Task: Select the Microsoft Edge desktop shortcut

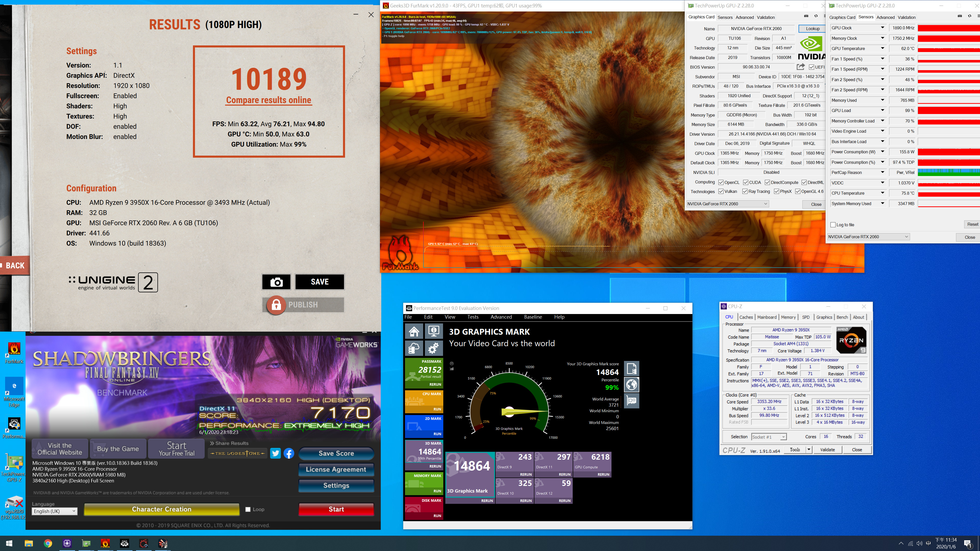Action: pyautogui.click(x=14, y=392)
